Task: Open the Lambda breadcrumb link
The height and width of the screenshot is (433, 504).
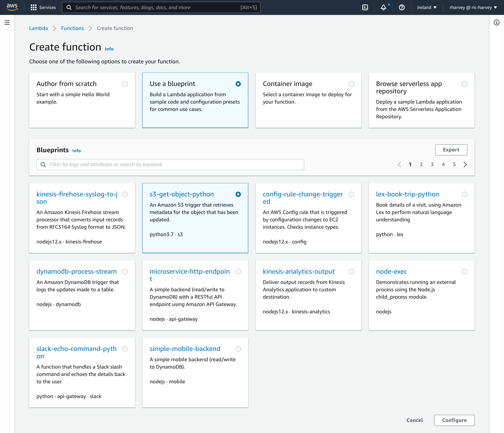Action: pos(38,28)
